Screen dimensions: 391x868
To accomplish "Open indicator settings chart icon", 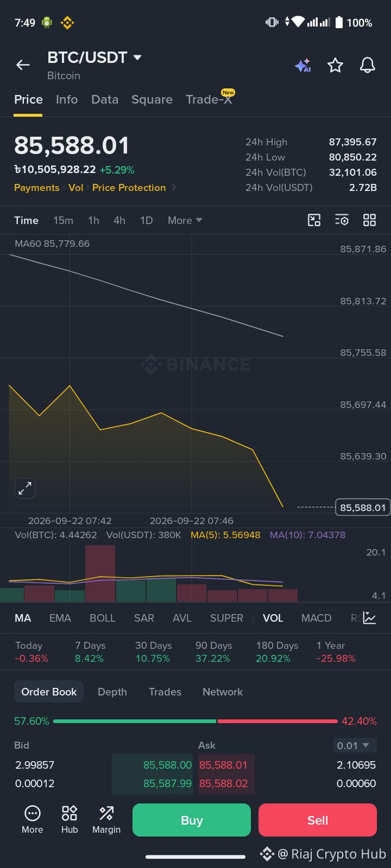I will tap(370, 618).
